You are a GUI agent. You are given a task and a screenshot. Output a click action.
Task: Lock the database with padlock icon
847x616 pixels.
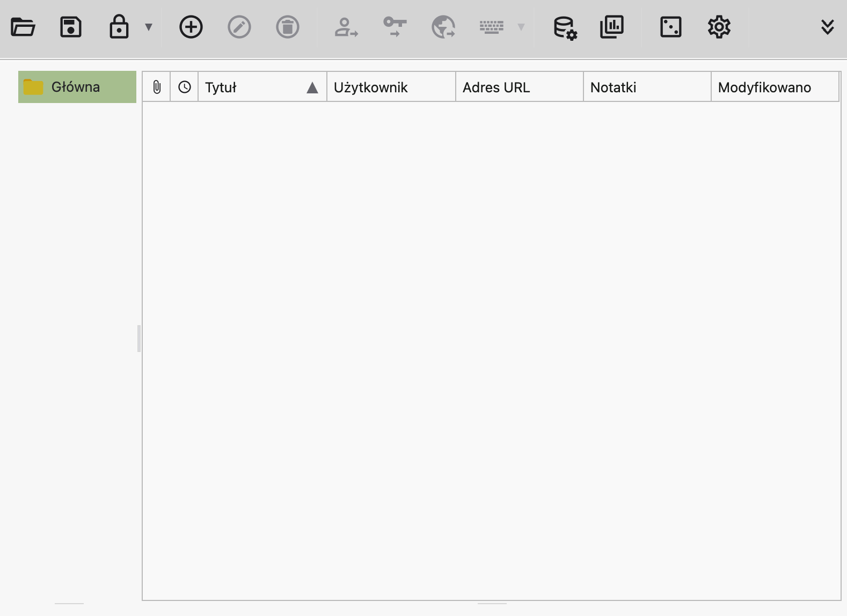[x=119, y=27]
